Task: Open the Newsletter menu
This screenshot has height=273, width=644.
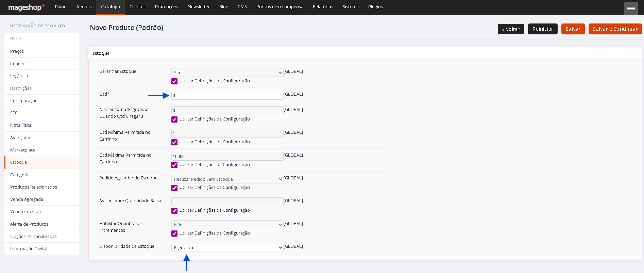Action: tap(199, 7)
